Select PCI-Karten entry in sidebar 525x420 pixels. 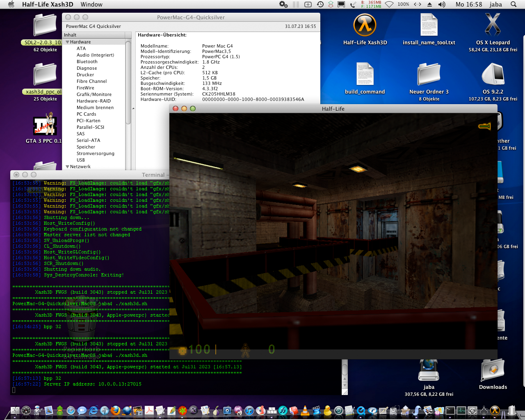pyautogui.click(x=88, y=121)
